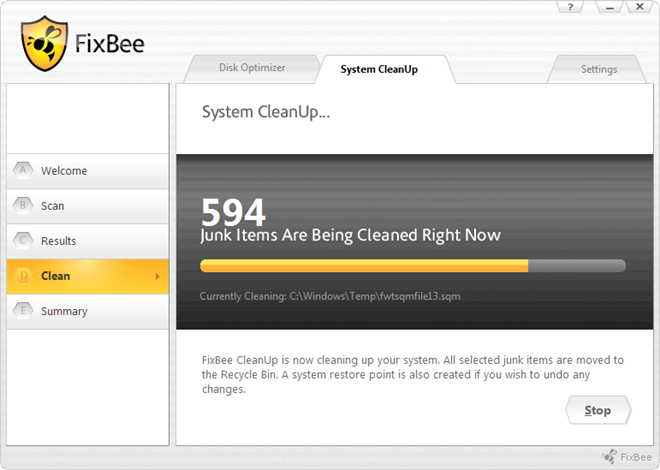Open the Results step

point(88,241)
